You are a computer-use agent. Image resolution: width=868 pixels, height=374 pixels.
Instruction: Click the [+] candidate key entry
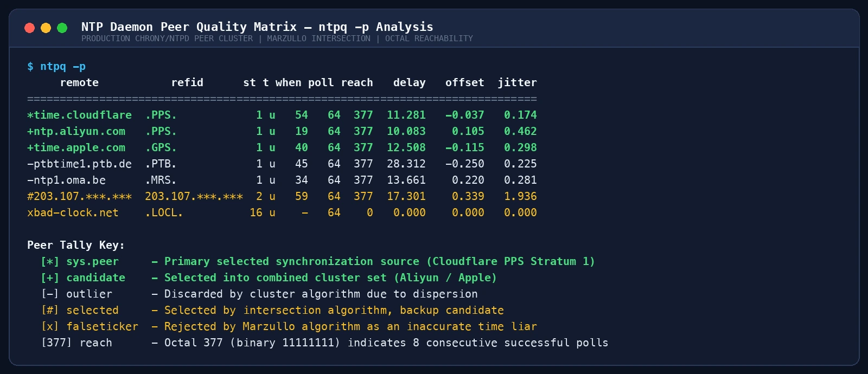click(x=83, y=278)
